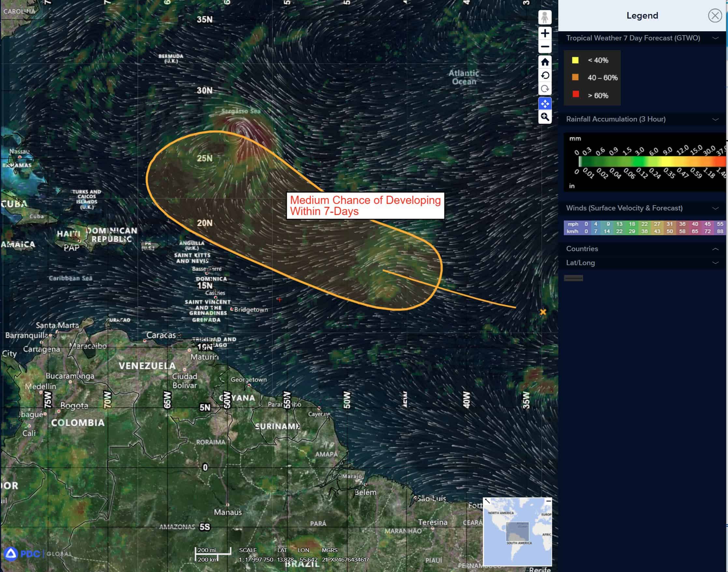Screen dimensions: 728x572
Task: Expand the Countries legend section
Action: tap(715, 249)
